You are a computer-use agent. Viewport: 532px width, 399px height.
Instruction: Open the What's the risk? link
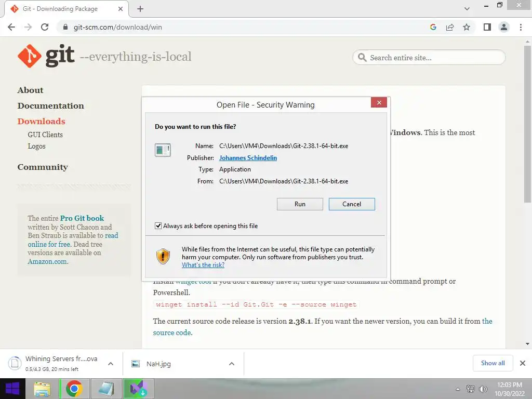point(203,265)
